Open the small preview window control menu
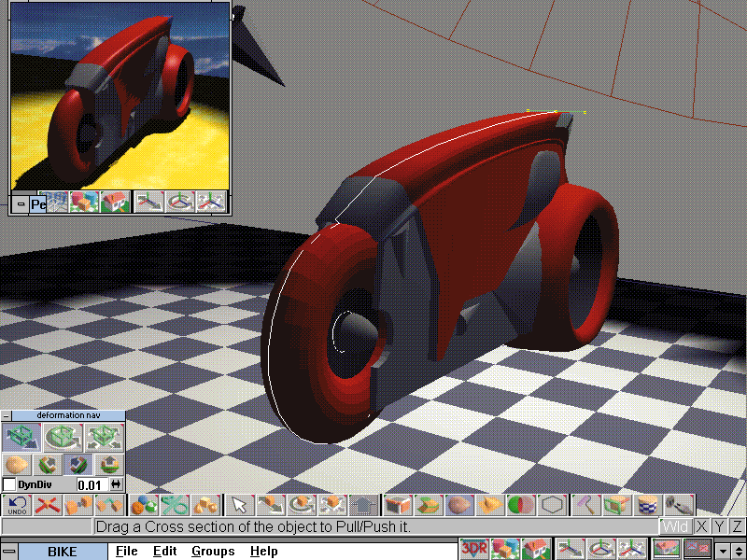The height and width of the screenshot is (560, 747). 20,203
